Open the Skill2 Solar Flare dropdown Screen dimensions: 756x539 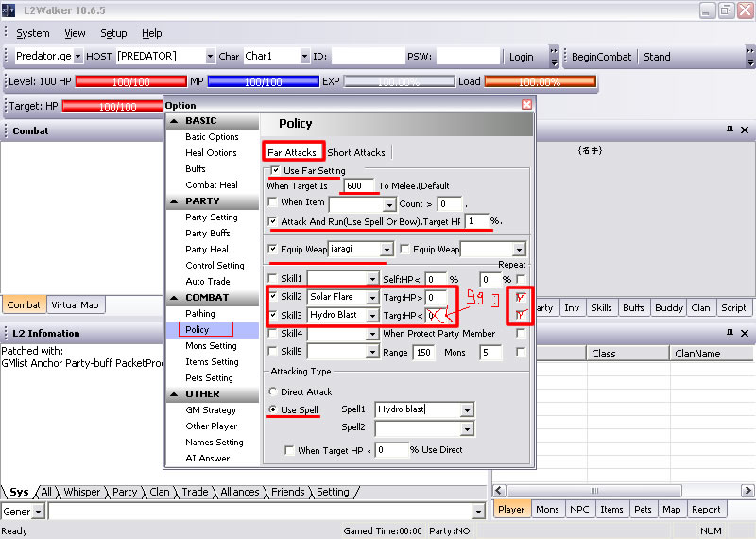pyautogui.click(x=372, y=297)
